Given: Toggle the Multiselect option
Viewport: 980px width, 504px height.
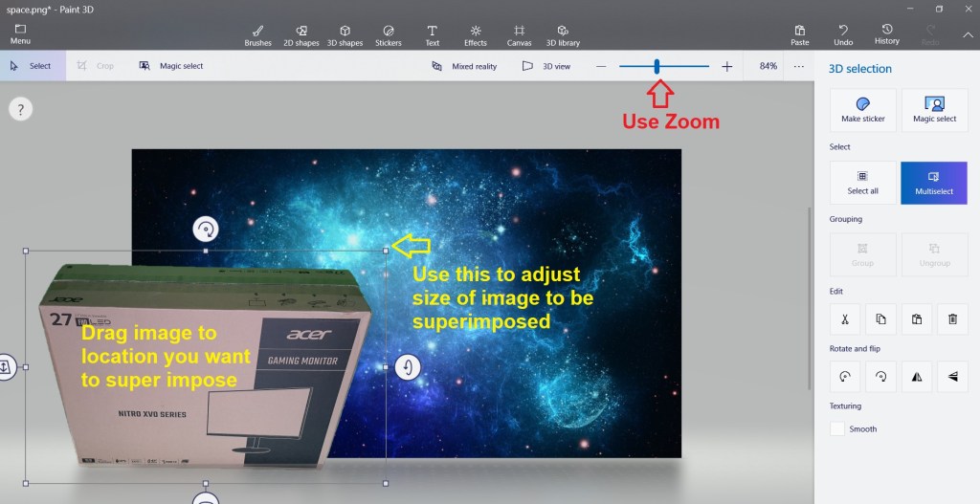Looking at the screenshot, I should pos(934,183).
